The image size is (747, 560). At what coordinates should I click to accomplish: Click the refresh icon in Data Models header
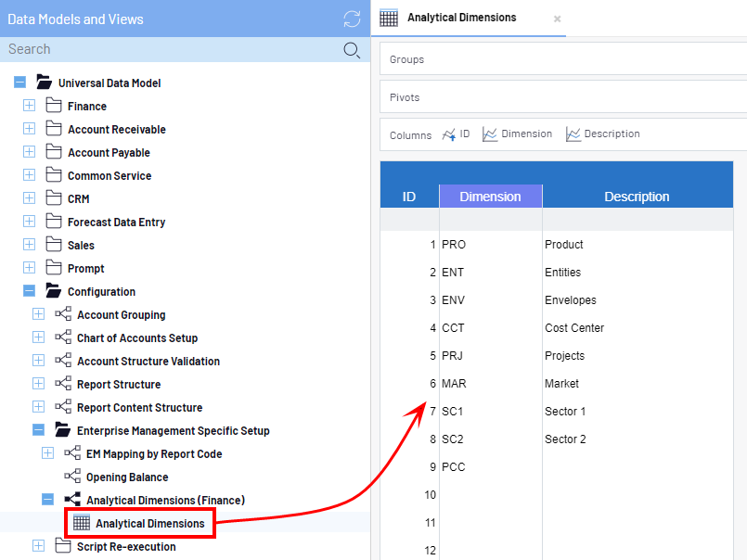coord(352,19)
